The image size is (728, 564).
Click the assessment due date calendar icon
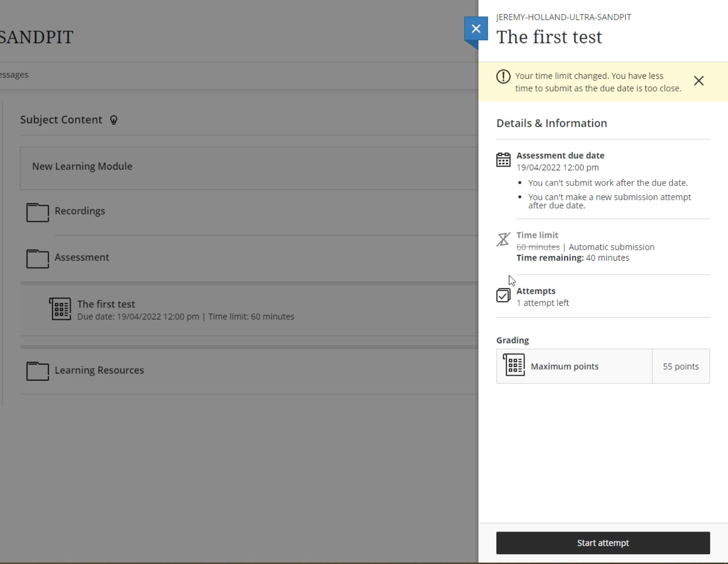click(503, 160)
